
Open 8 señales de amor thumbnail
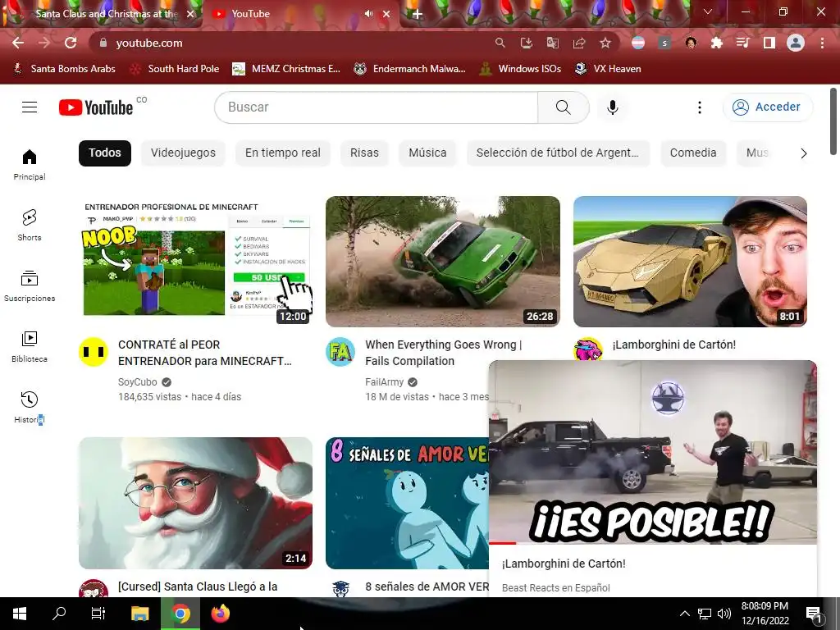pos(407,503)
